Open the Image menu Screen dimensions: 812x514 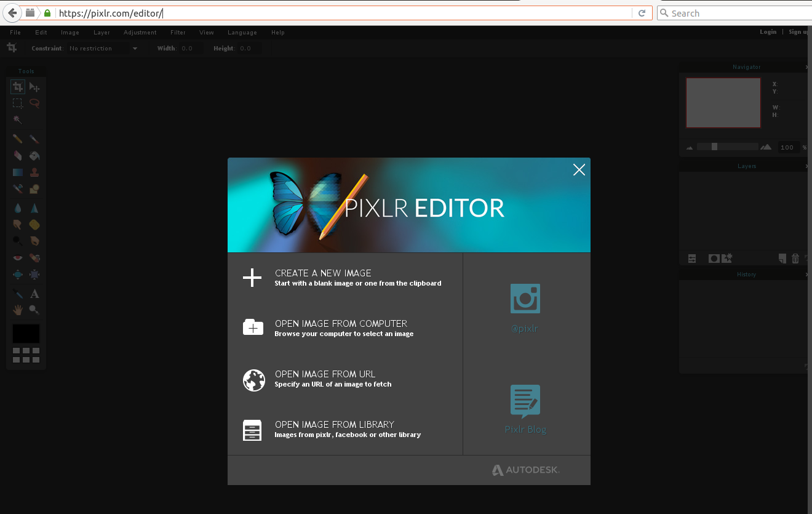pyautogui.click(x=70, y=33)
